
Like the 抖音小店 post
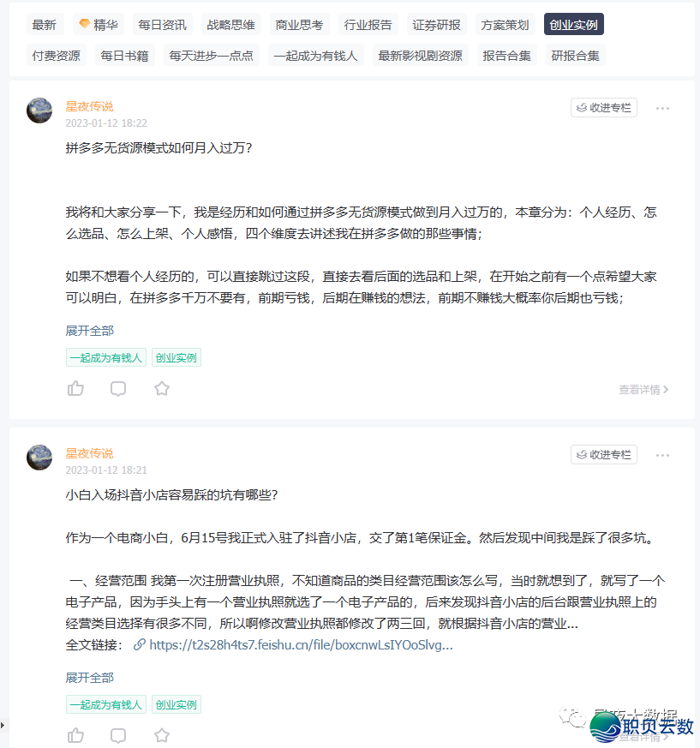(75, 736)
